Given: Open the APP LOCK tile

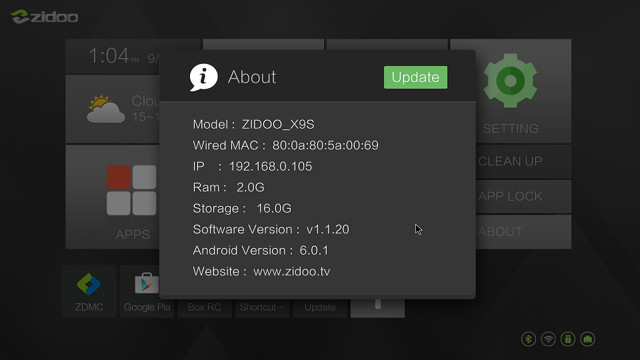Looking at the screenshot, I should click(x=523, y=197).
